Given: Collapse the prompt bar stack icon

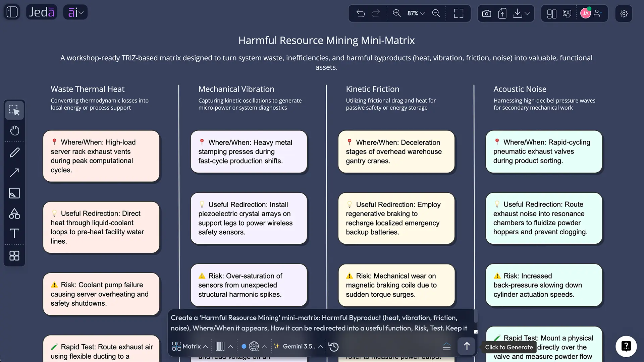Looking at the screenshot, I should (447, 347).
